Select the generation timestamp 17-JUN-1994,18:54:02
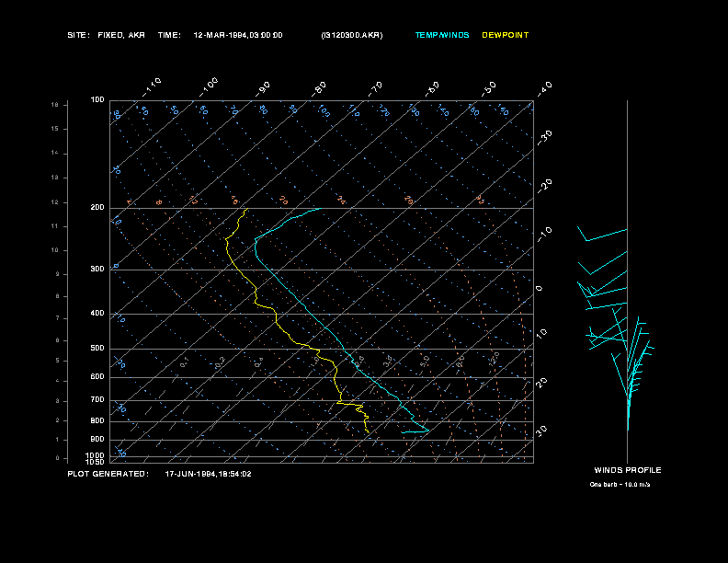Viewport: 728px width, 563px height. 208,474
